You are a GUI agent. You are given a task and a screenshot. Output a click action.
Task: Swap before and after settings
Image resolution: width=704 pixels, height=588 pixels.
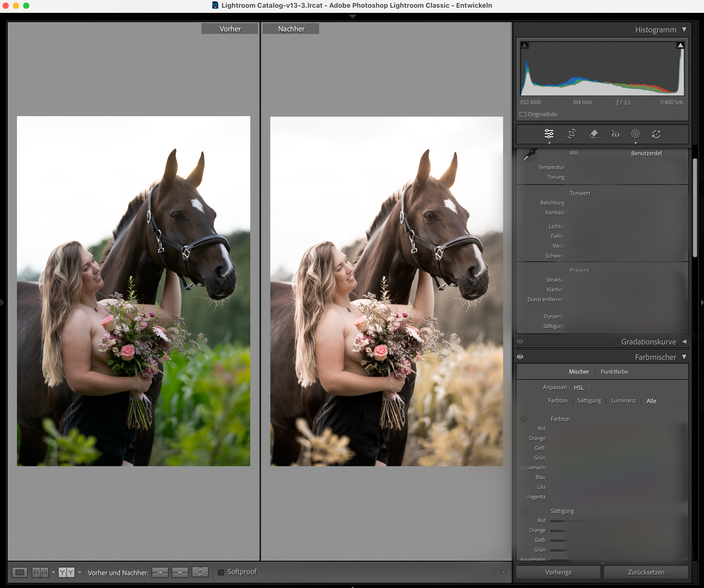(200, 572)
